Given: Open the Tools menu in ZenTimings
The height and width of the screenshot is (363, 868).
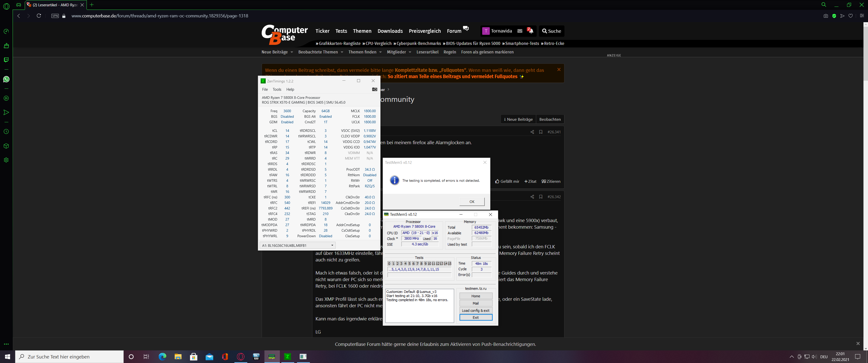Looking at the screenshot, I should click(x=277, y=89).
